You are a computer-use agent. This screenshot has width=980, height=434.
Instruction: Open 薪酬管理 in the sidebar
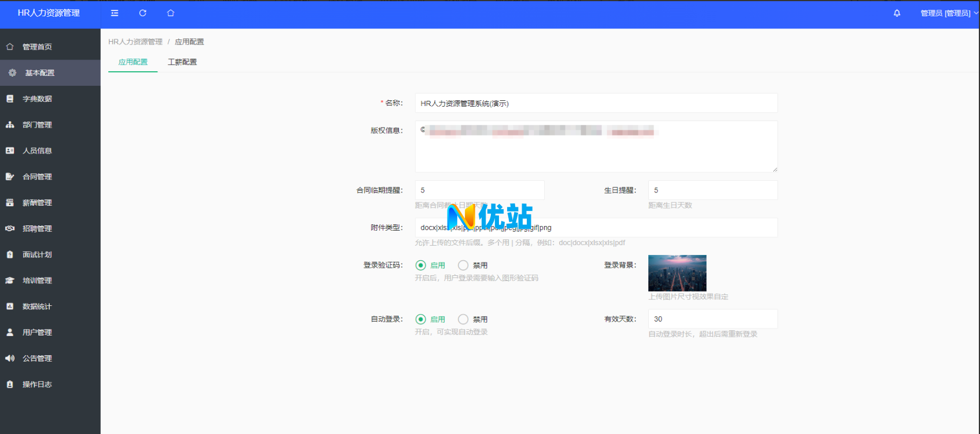37,203
